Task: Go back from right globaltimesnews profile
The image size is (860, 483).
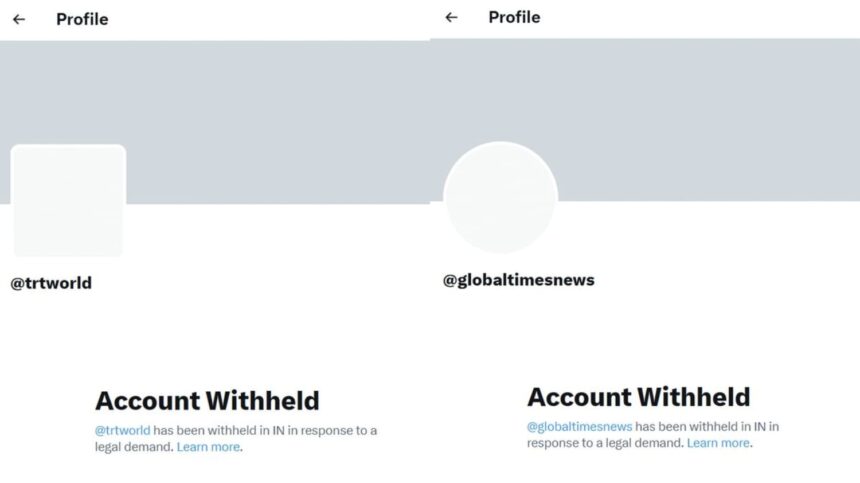Action: [451, 18]
